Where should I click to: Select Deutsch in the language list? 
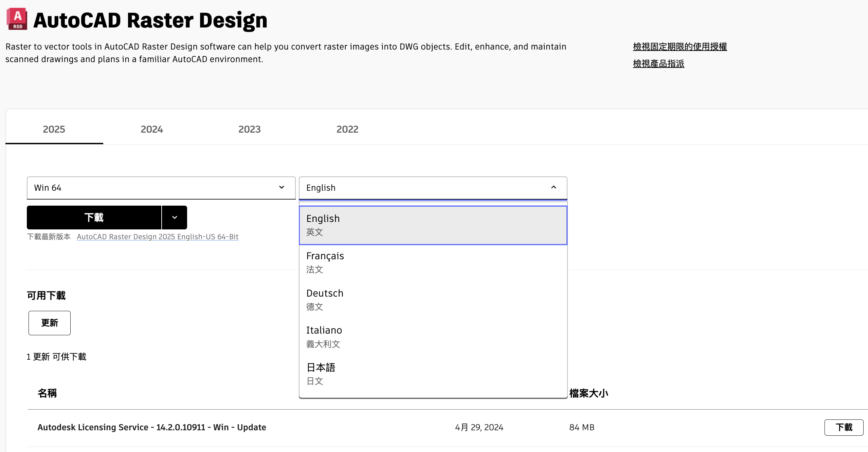pos(433,300)
